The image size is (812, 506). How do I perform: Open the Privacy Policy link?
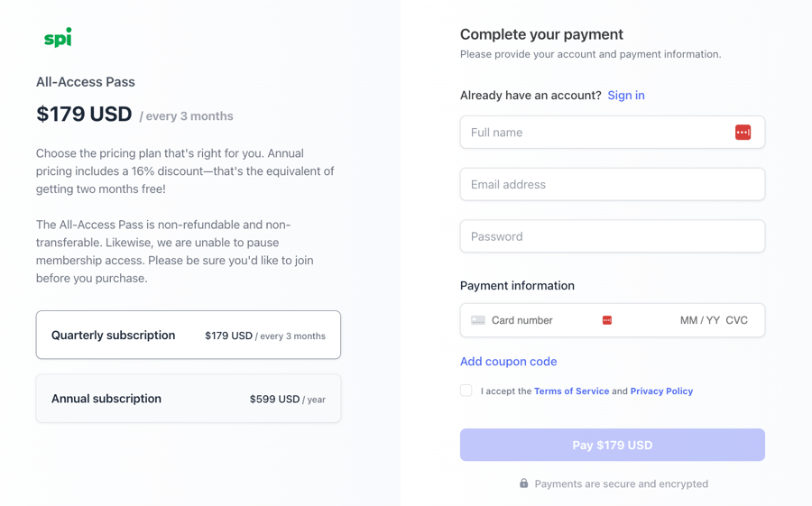661,391
